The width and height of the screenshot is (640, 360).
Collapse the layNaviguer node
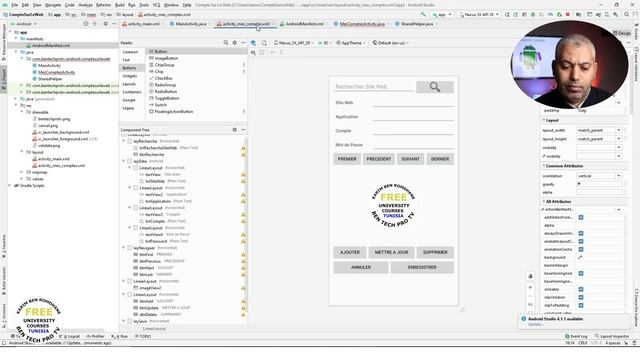[x=124, y=248]
